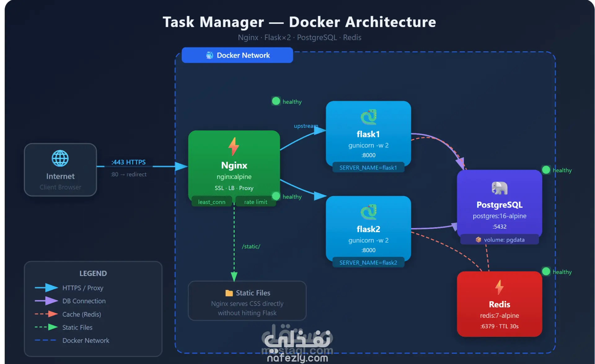Screen dimensions: 595x364
Task: Click the snake icon above flask1
Action: point(368,117)
